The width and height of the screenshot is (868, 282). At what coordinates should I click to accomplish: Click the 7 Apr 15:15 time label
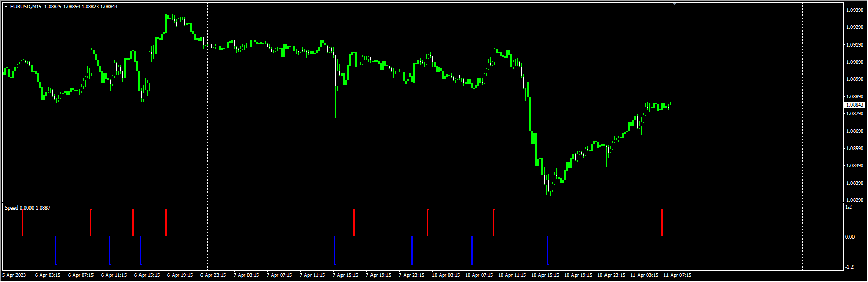(x=345, y=275)
